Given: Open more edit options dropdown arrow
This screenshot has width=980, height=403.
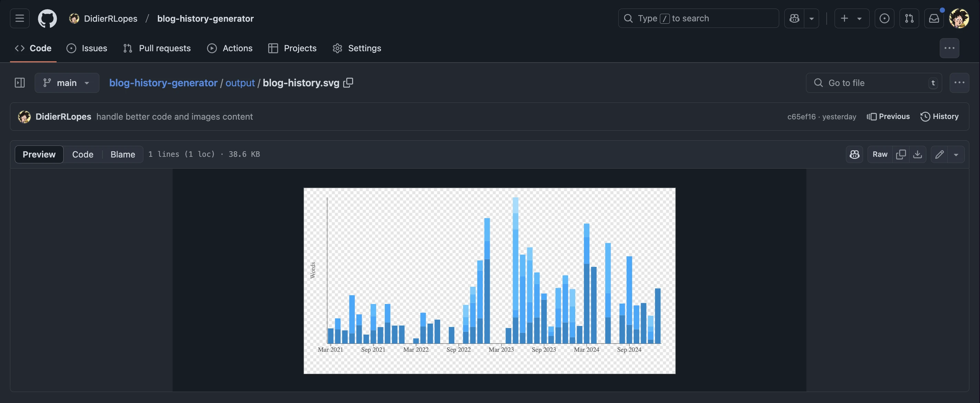Looking at the screenshot, I should point(956,154).
